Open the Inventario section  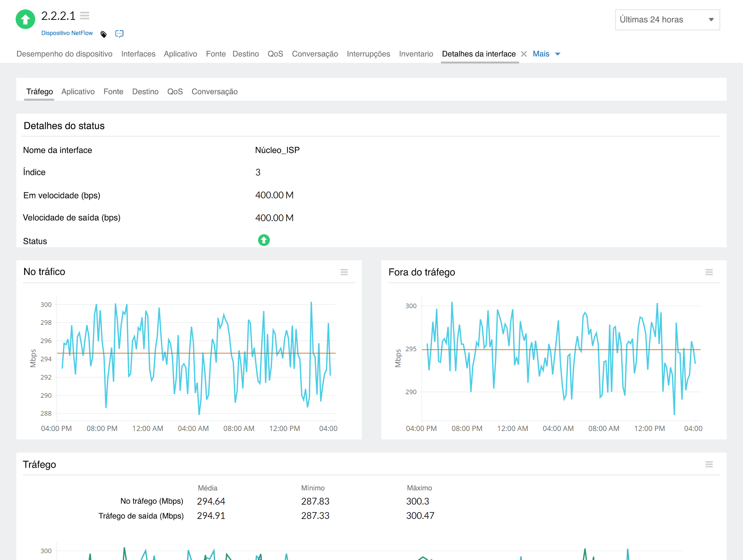(416, 54)
